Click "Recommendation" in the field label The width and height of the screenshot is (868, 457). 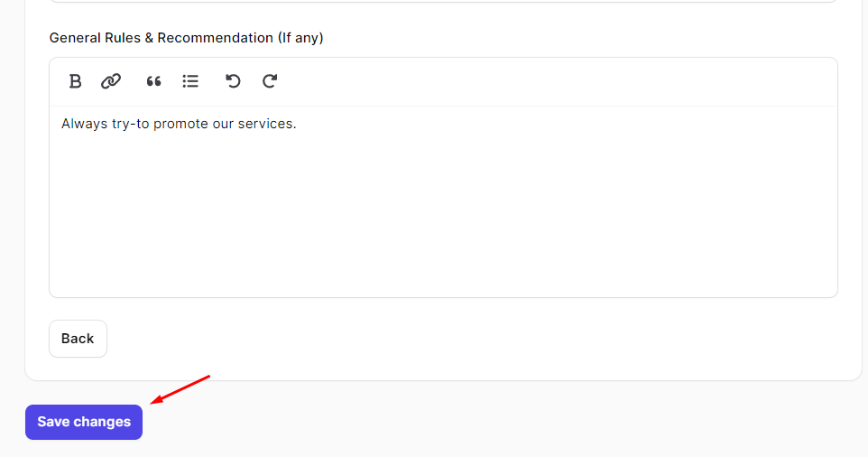tap(216, 38)
